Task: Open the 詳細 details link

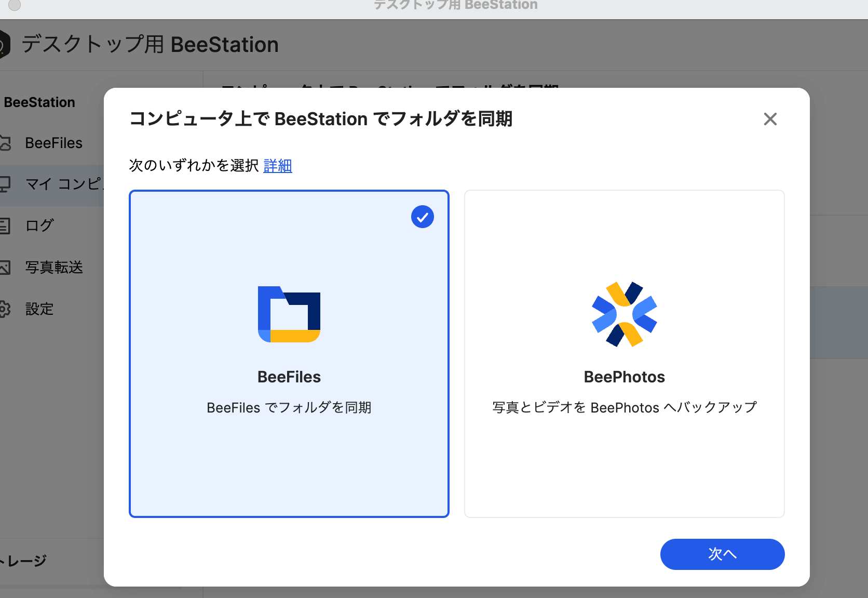Action: point(278,166)
